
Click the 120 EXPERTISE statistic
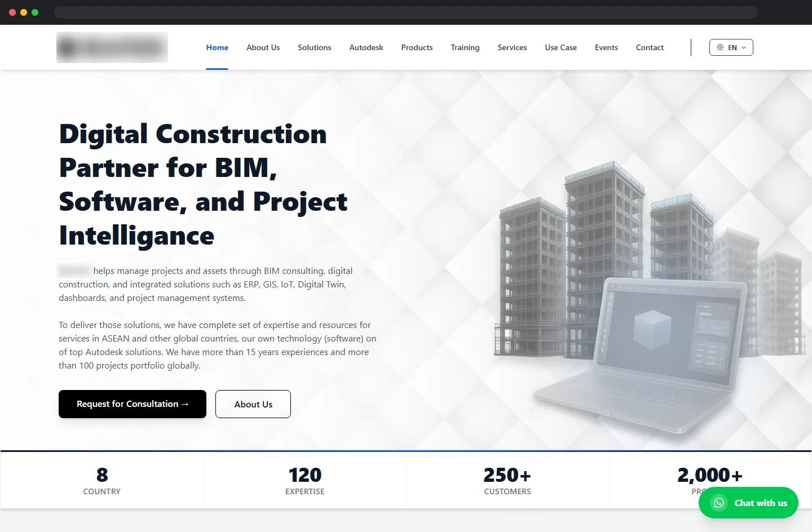tap(305, 481)
